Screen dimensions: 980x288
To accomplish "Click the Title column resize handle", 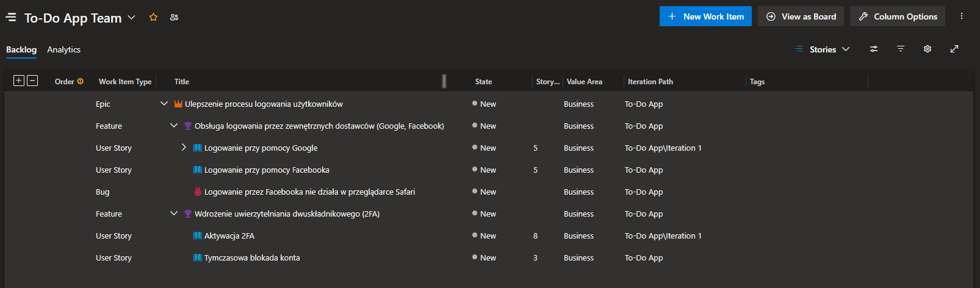I will (x=444, y=81).
